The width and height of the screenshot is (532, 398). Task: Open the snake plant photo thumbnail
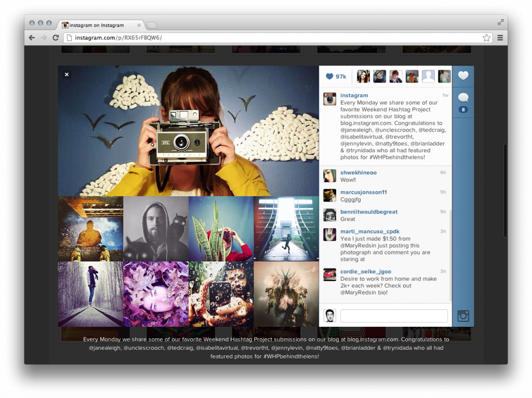coord(221,228)
